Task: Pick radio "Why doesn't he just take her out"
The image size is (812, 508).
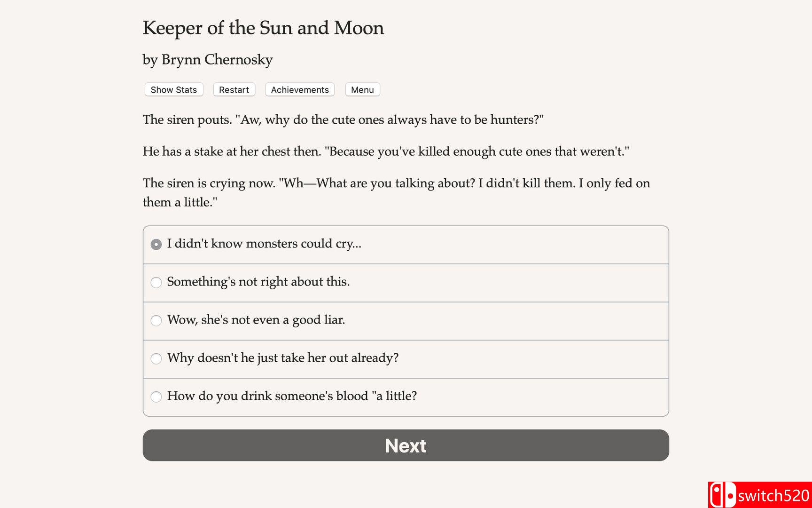Action: tap(156, 358)
